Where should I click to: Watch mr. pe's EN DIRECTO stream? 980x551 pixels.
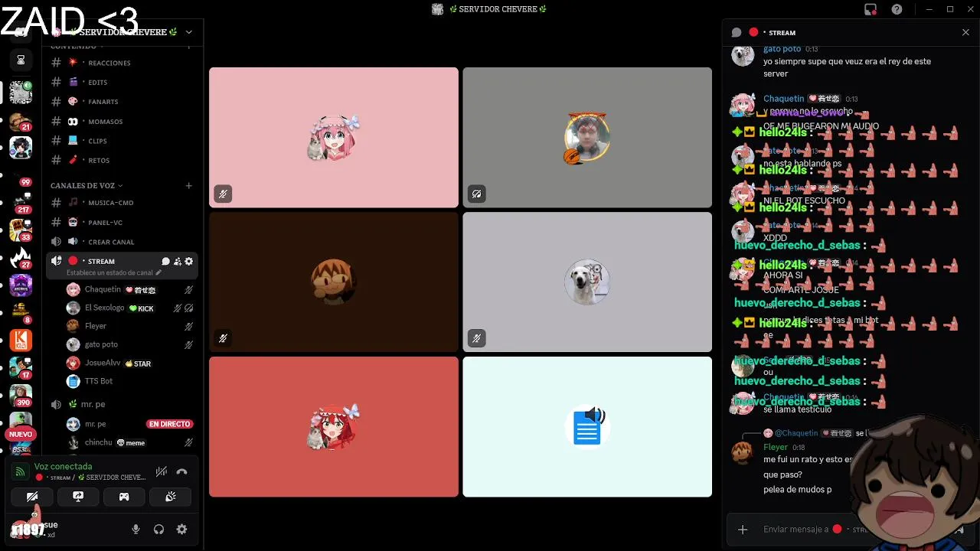point(170,424)
